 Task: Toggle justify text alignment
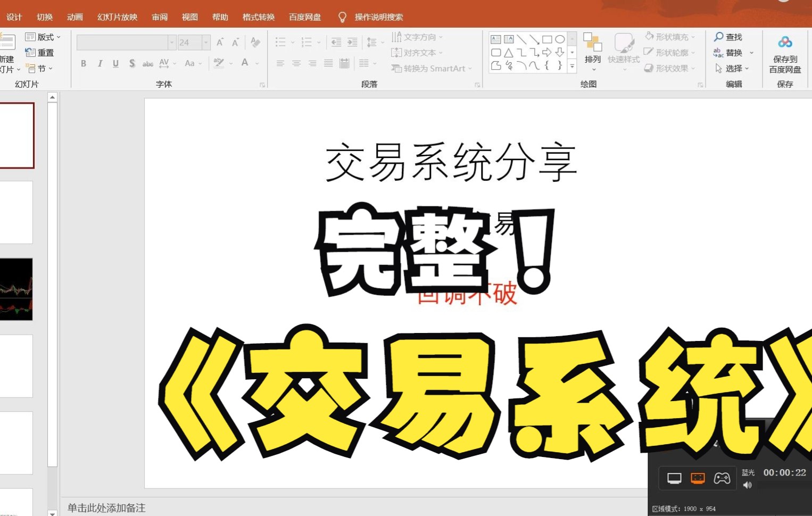click(328, 63)
